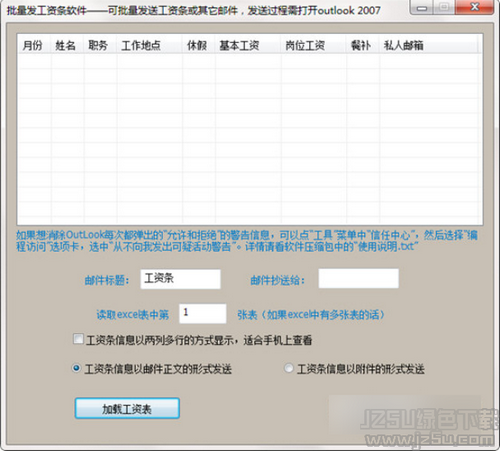Viewport: 500px width, 451px height.
Task: Maximize the payroll software window
Action: point(444,7)
